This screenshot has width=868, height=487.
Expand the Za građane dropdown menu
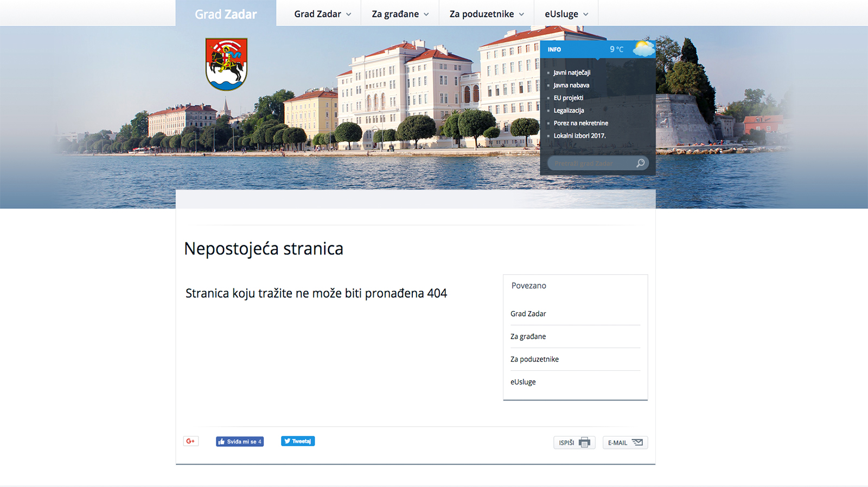point(400,14)
